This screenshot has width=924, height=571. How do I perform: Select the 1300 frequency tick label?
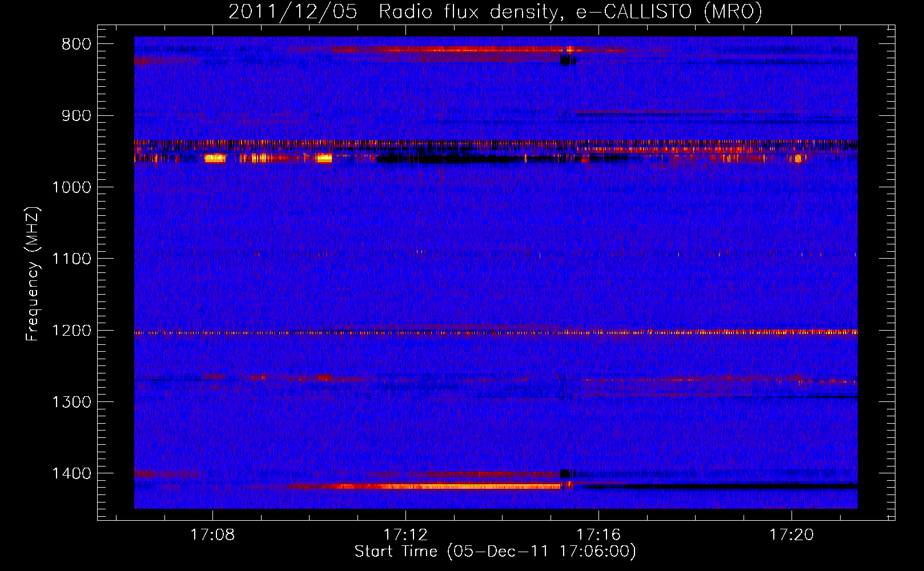[x=71, y=402]
